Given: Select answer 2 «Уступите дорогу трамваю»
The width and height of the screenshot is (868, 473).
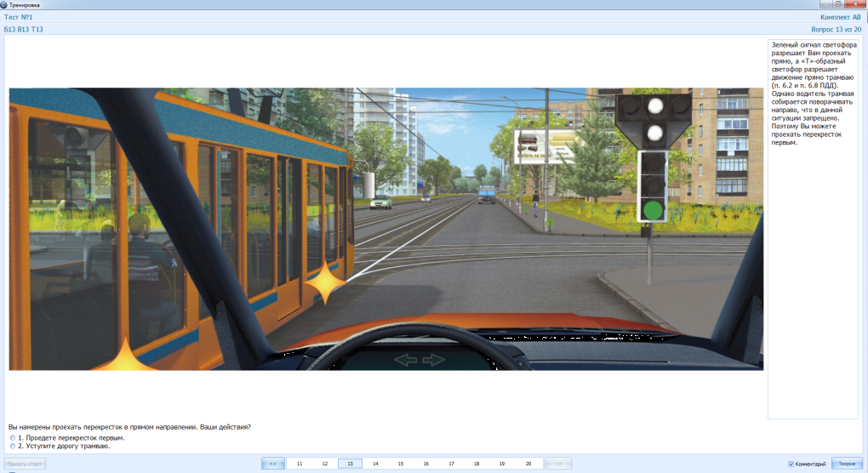Looking at the screenshot, I should (12, 446).
